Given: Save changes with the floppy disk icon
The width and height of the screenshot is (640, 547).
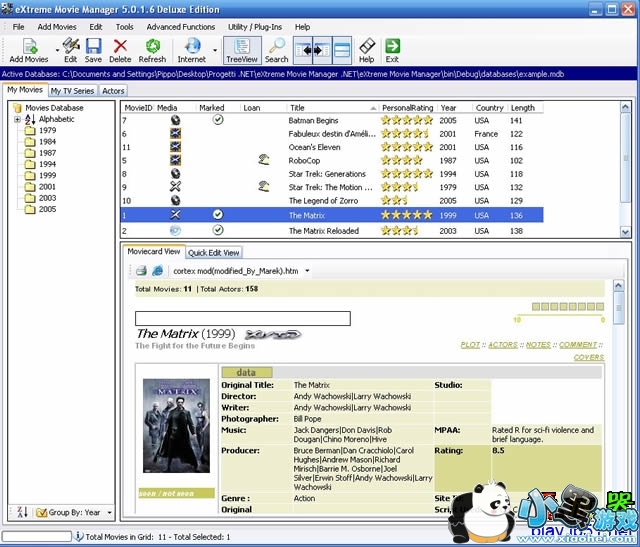Looking at the screenshot, I should 93,46.
